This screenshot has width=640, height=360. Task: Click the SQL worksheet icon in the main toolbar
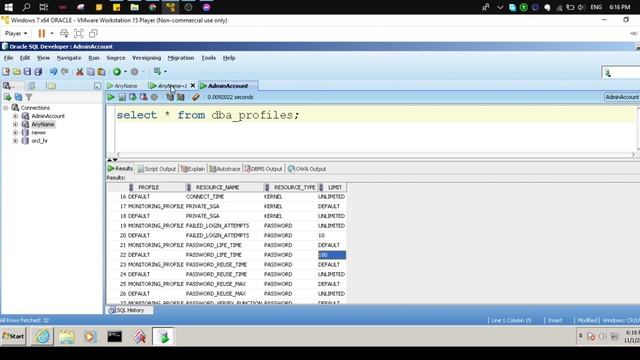(x=157, y=71)
